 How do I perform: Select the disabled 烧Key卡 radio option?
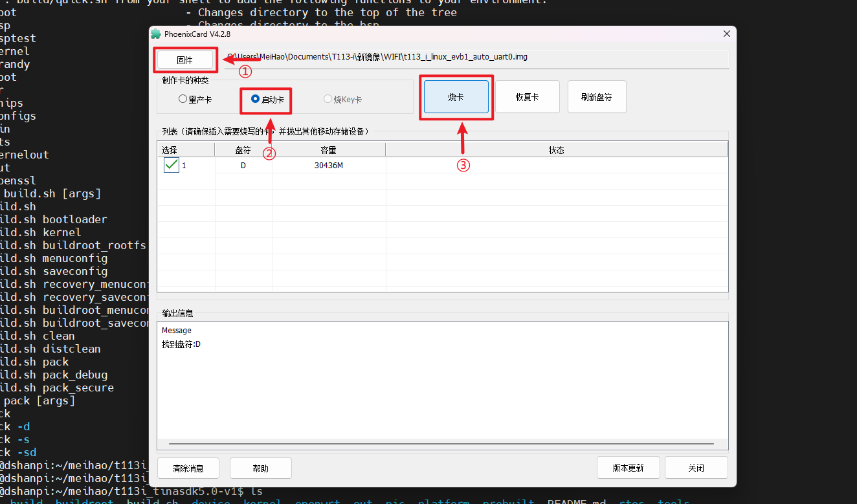pos(342,100)
